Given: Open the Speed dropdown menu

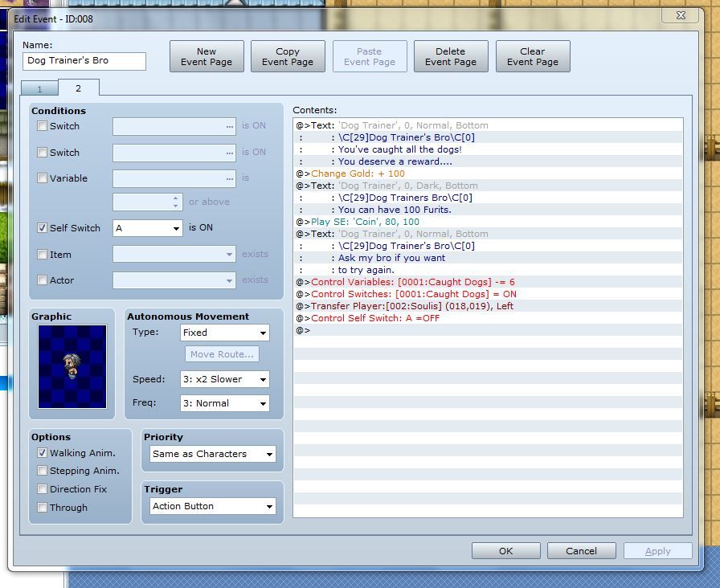Looking at the screenshot, I should pyautogui.click(x=224, y=379).
